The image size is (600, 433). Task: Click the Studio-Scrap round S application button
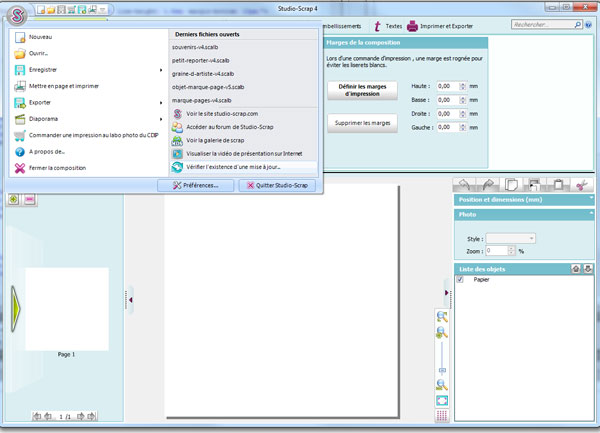pyautogui.click(x=17, y=16)
